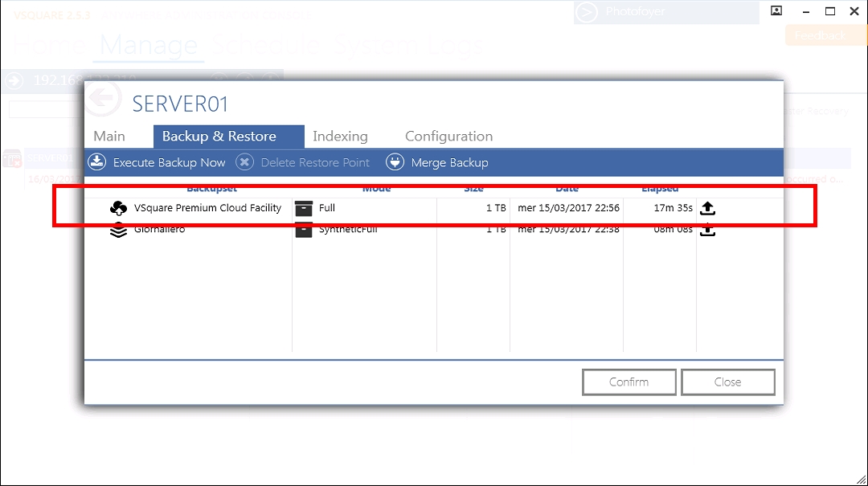This screenshot has width=868, height=486.
Task: Go back using the arrow beside SERVER01
Action: pos(103,98)
